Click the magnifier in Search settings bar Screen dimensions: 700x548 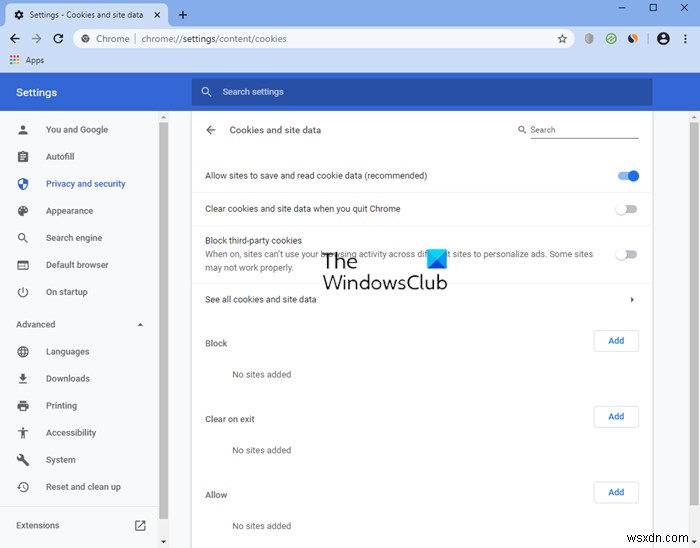coord(206,92)
